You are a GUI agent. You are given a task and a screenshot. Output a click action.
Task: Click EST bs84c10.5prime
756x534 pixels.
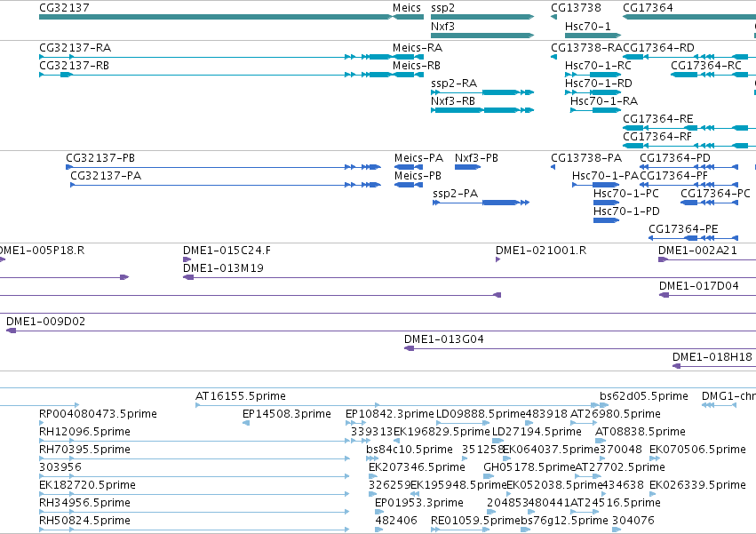(x=410, y=450)
